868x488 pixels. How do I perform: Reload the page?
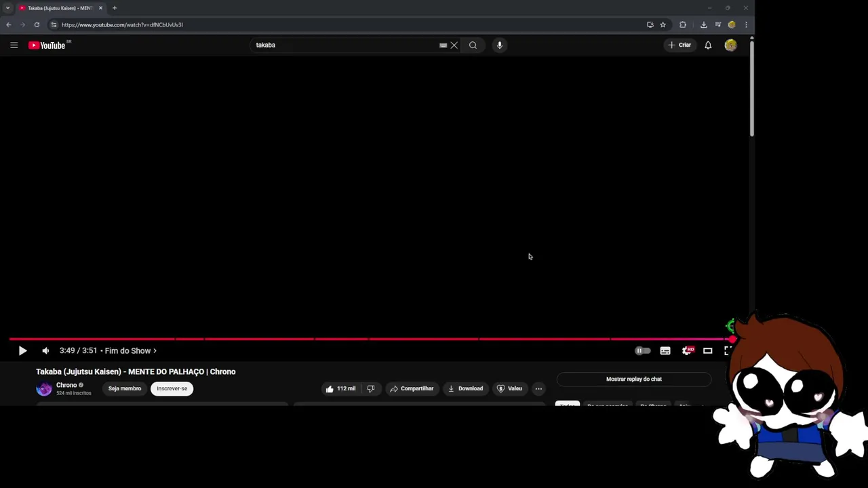(37, 25)
